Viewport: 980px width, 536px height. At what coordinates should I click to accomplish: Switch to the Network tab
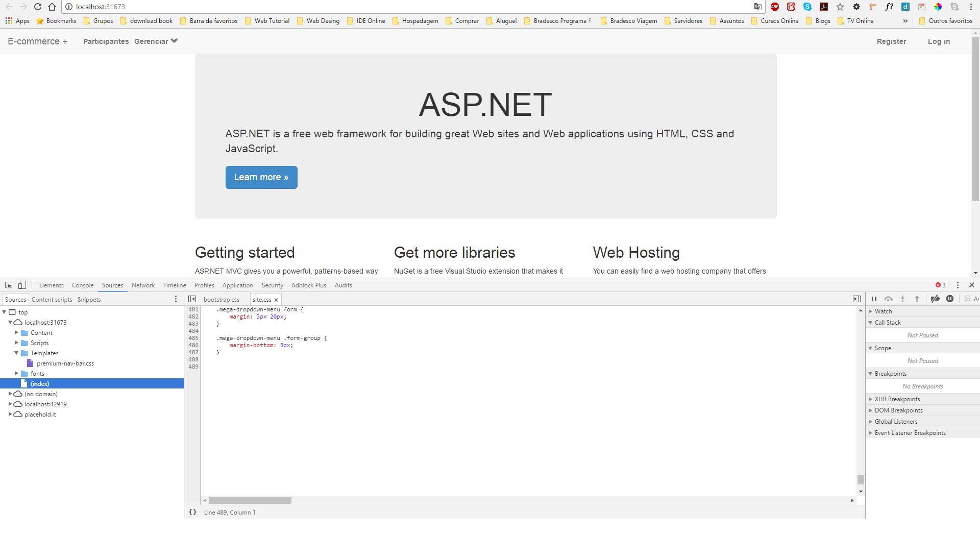pyautogui.click(x=143, y=285)
